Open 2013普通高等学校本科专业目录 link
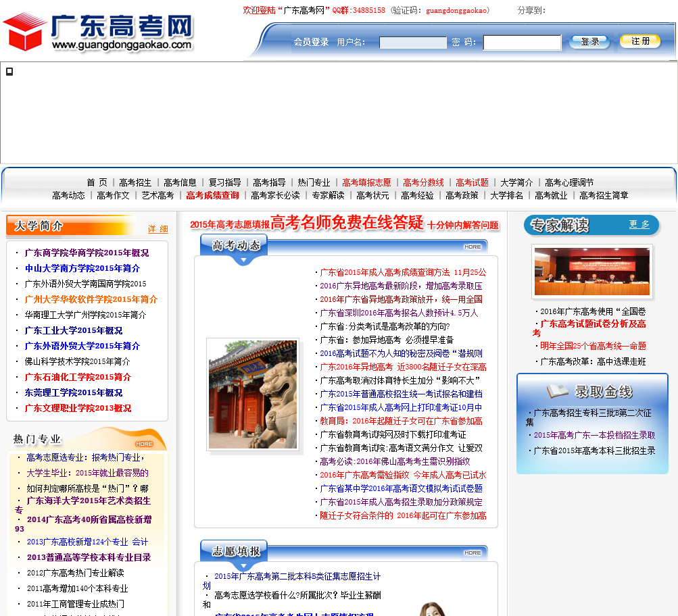Screen dimensions: 678x616 pyautogui.click(x=89, y=557)
